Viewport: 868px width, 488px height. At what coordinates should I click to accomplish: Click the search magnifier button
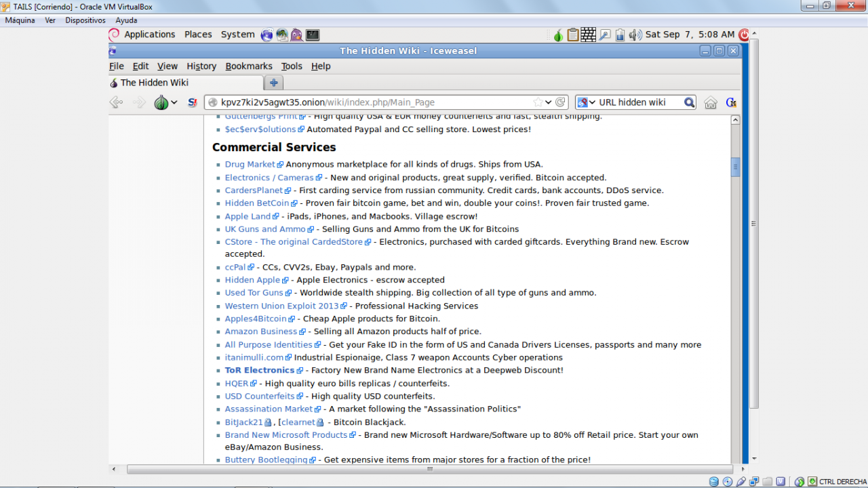(x=689, y=102)
